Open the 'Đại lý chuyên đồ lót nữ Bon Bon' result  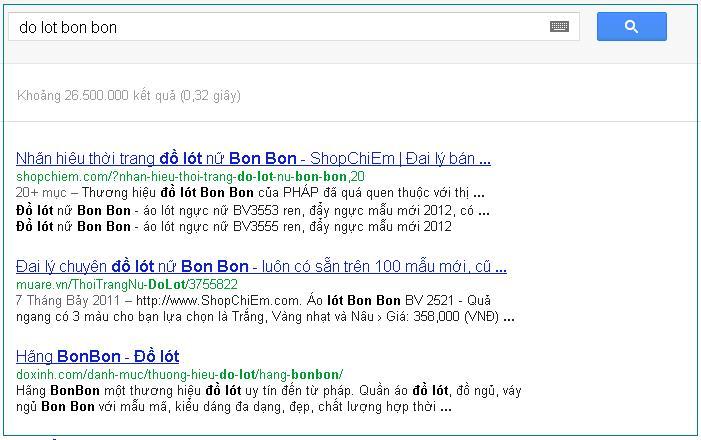click(x=261, y=267)
